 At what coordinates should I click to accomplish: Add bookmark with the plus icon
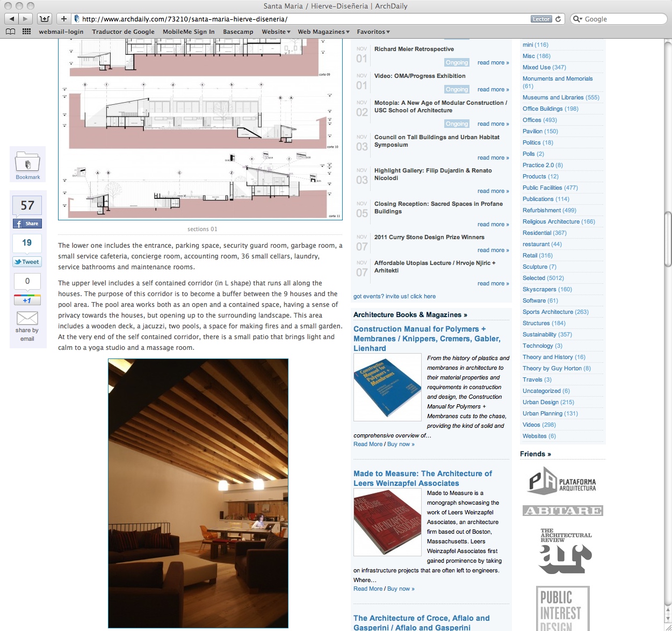click(63, 19)
